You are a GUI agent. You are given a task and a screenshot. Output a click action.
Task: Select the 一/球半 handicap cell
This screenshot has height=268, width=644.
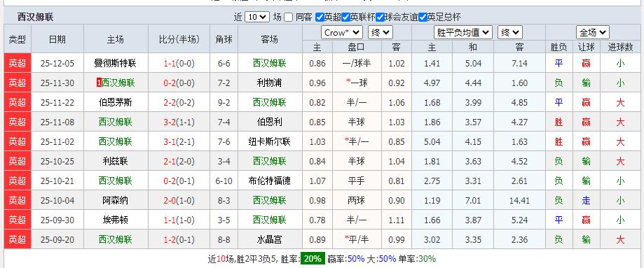(x=357, y=63)
